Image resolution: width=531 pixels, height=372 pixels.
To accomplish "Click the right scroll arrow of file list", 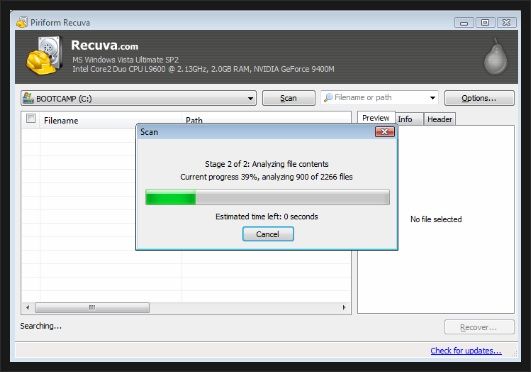I will click(x=344, y=308).
